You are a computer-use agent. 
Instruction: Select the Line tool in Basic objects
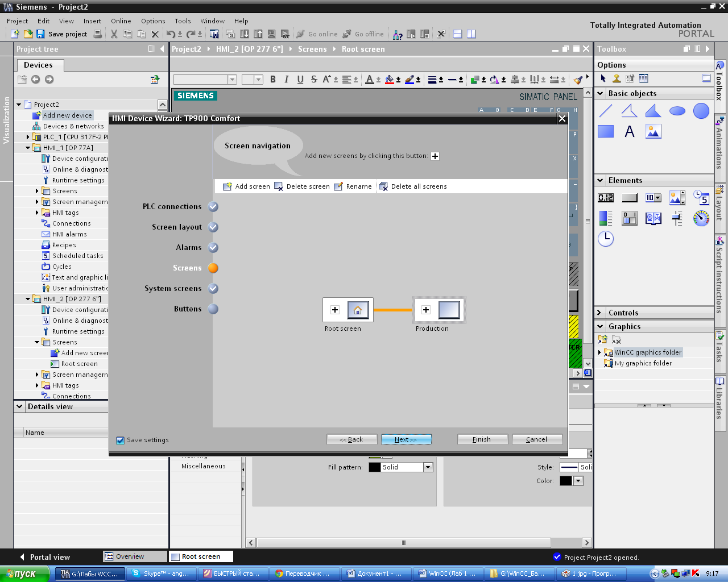606,111
